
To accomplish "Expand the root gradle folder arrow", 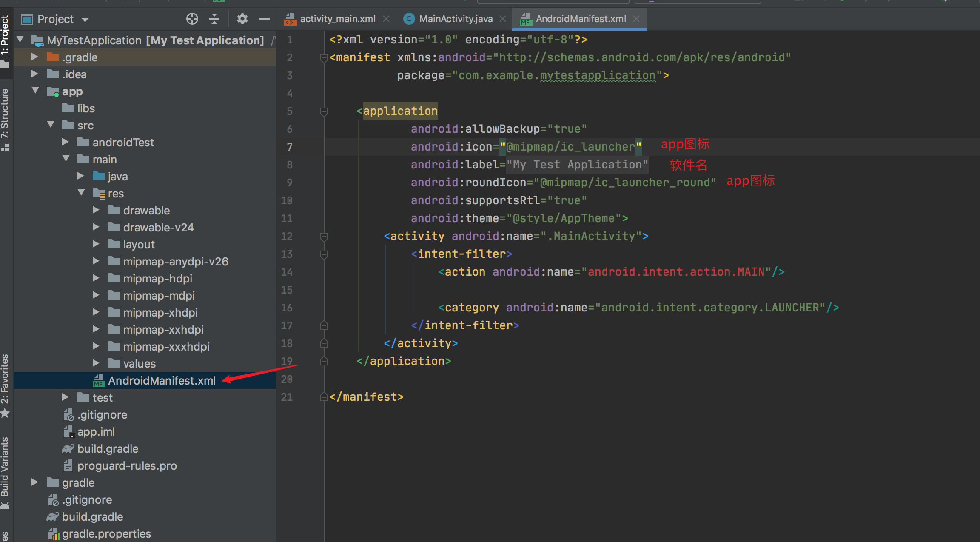I will [x=35, y=482].
